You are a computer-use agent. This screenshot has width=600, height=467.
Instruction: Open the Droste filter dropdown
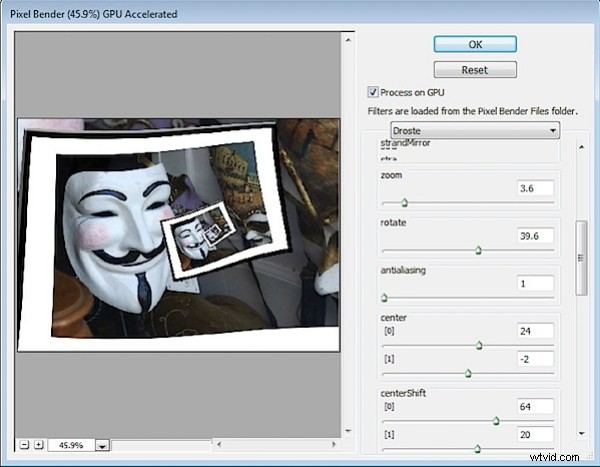(474, 131)
